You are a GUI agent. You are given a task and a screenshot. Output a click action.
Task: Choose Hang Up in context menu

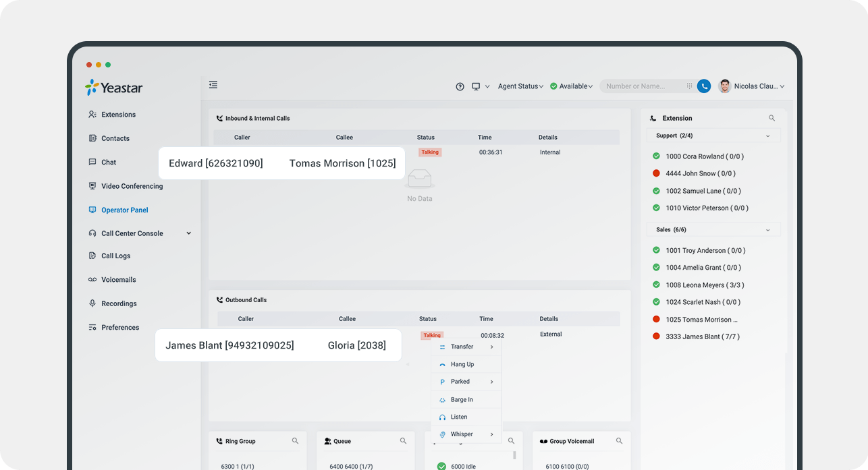pyautogui.click(x=466, y=365)
